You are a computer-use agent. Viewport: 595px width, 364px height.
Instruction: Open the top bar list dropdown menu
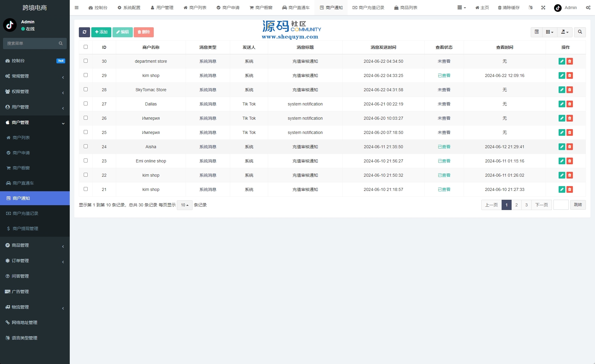(x=462, y=8)
